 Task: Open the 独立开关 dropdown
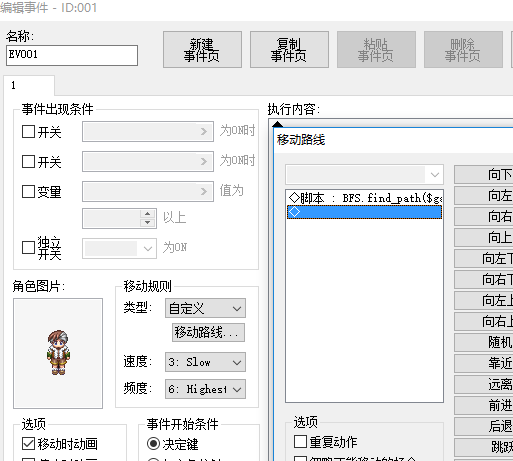point(119,248)
